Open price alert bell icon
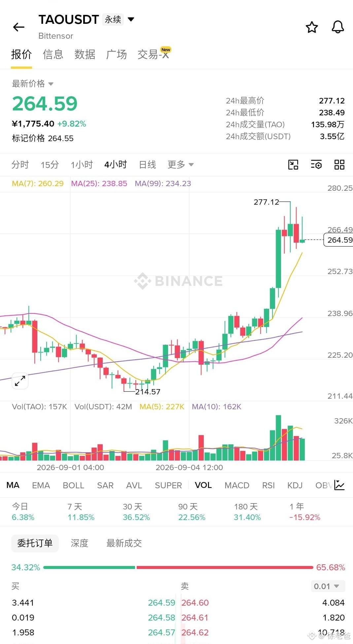The height and width of the screenshot is (644, 353). [338, 27]
